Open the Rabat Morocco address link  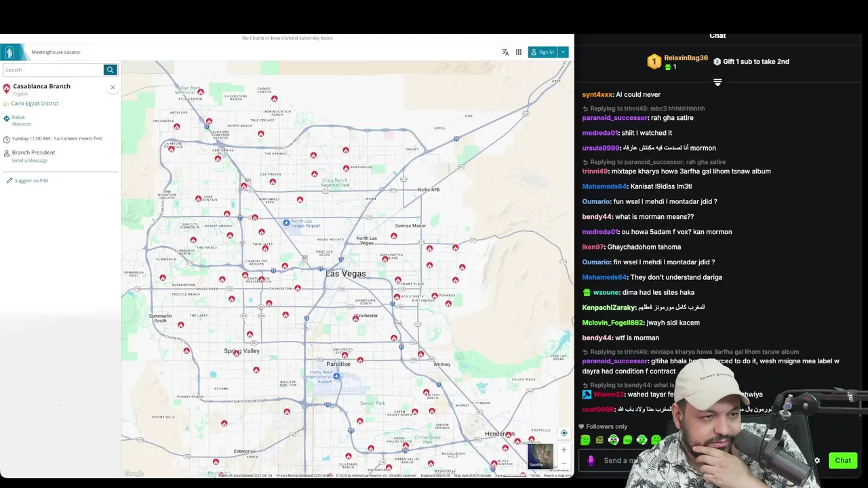21,121
